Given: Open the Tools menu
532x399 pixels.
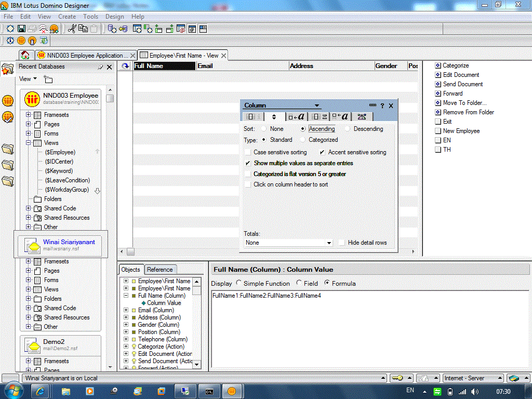Looking at the screenshot, I should (90, 16).
